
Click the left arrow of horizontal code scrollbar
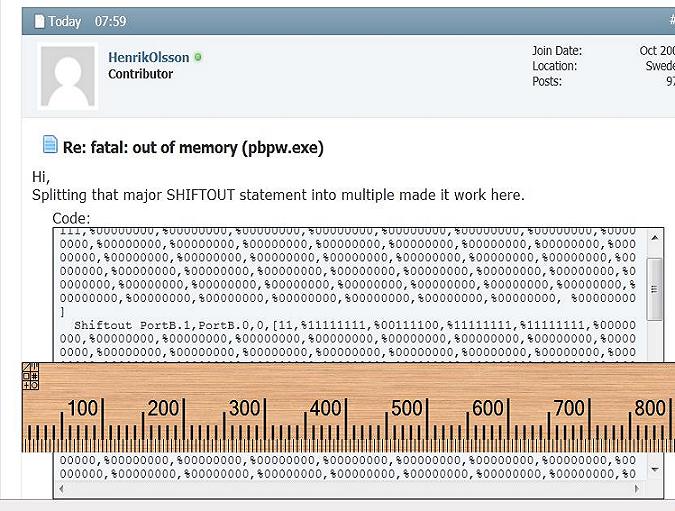[x=62, y=489]
